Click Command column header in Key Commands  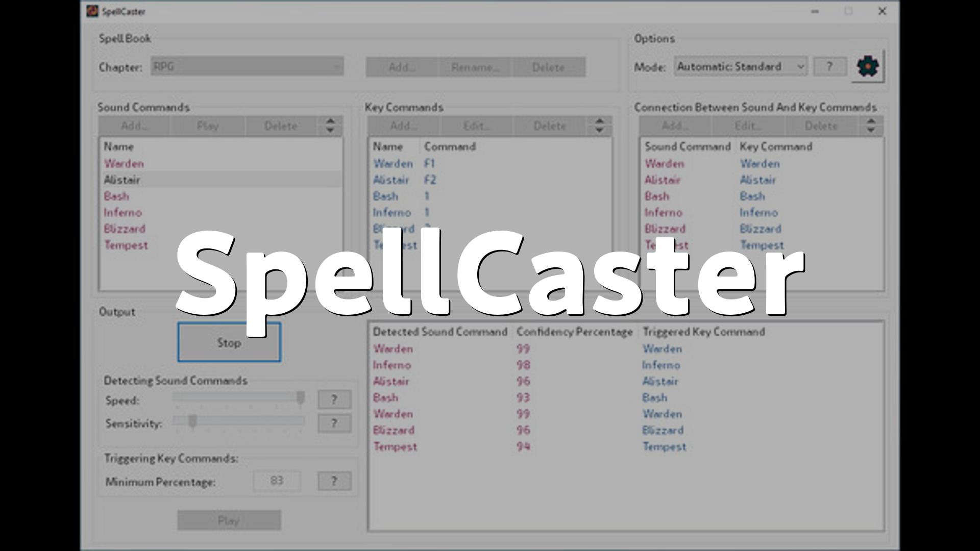coord(450,147)
